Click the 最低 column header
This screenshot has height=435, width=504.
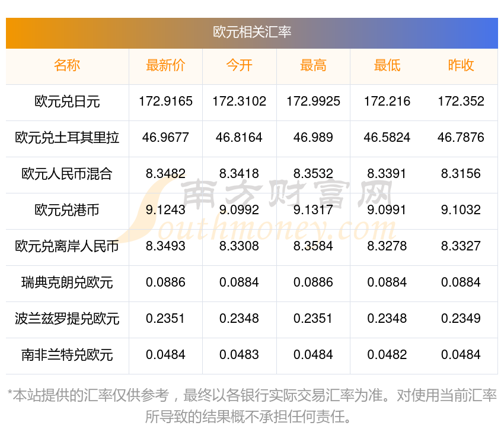[387, 65]
